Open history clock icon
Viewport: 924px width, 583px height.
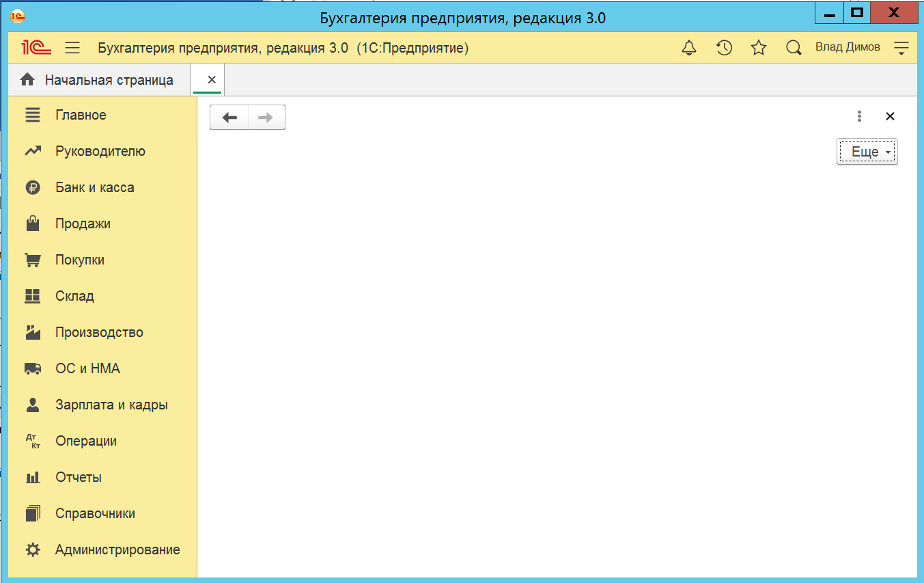724,48
